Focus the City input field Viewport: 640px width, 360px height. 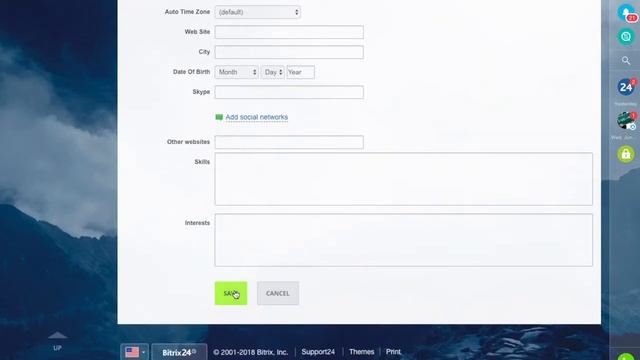point(289,52)
